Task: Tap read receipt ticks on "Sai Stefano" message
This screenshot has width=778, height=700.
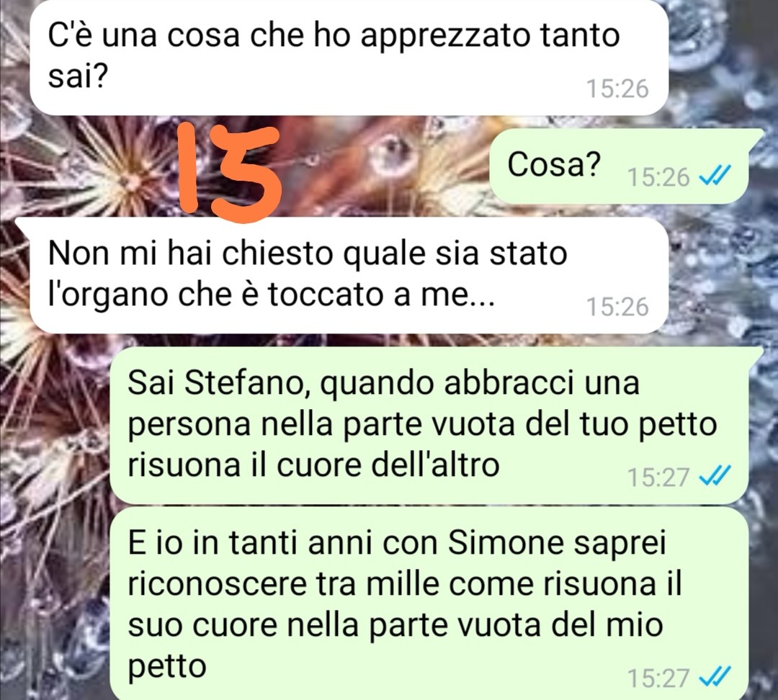Action: [715, 476]
